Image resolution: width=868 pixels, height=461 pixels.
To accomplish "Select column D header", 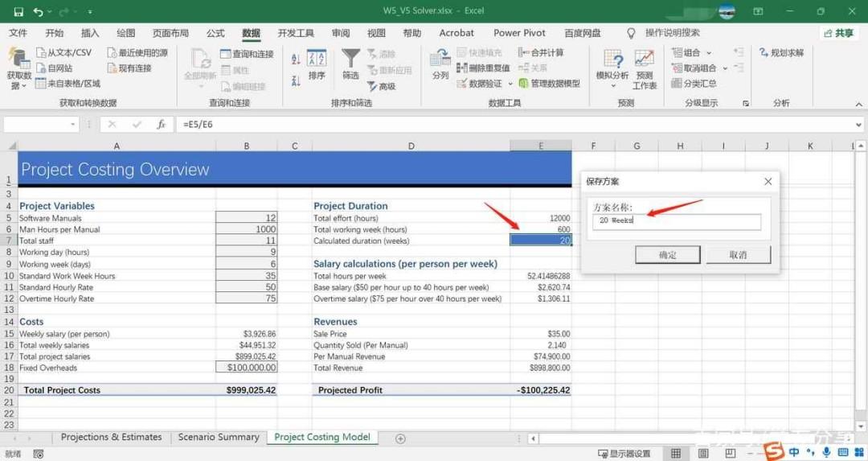I will pos(411,146).
